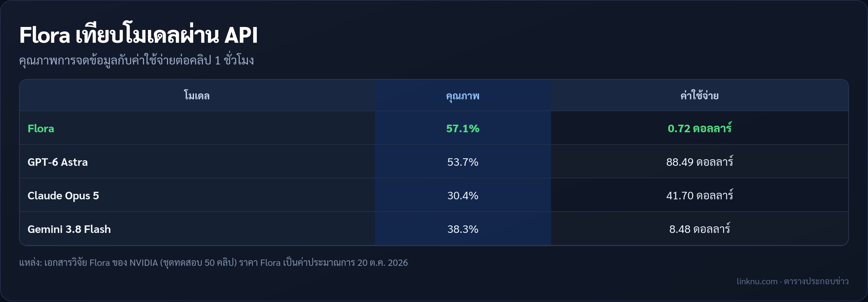Screen dimensions: 868x302
Task: Click the โมเดล column header
Action: click(197, 95)
